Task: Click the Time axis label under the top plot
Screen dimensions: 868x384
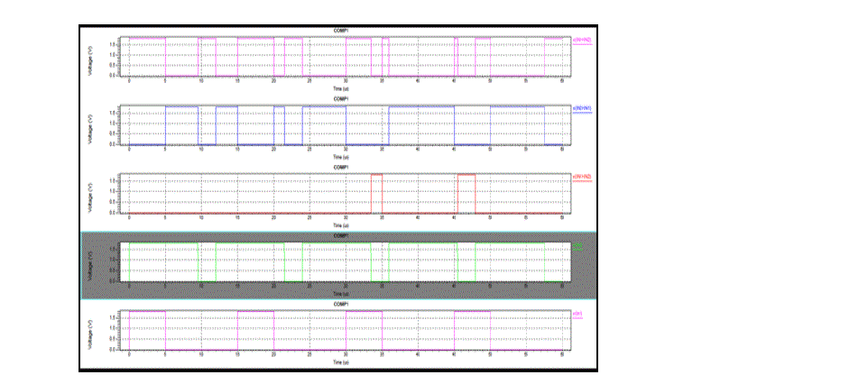Action: click(341, 87)
